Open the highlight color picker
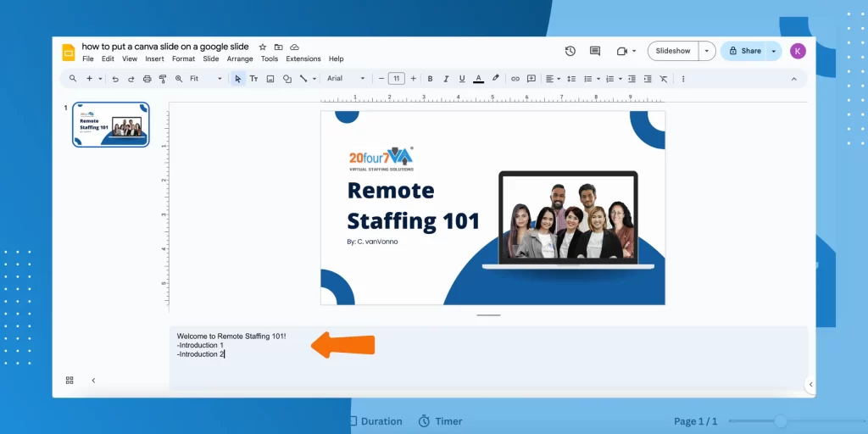The height and width of the screenshot is (434, 868). (x=495, y=79)
